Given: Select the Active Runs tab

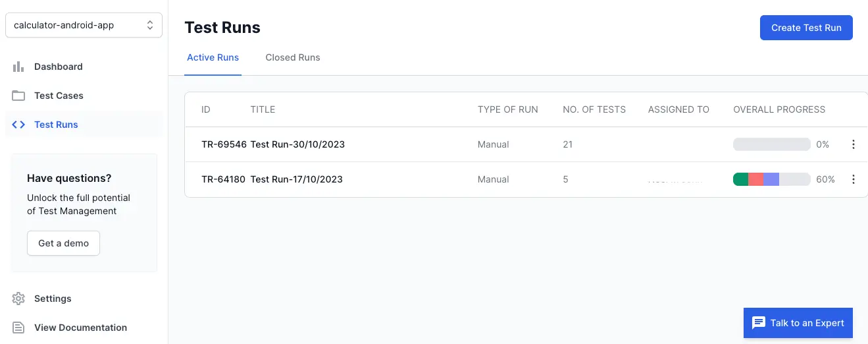Looking at the screenshot, I should (x=213, y=57).
